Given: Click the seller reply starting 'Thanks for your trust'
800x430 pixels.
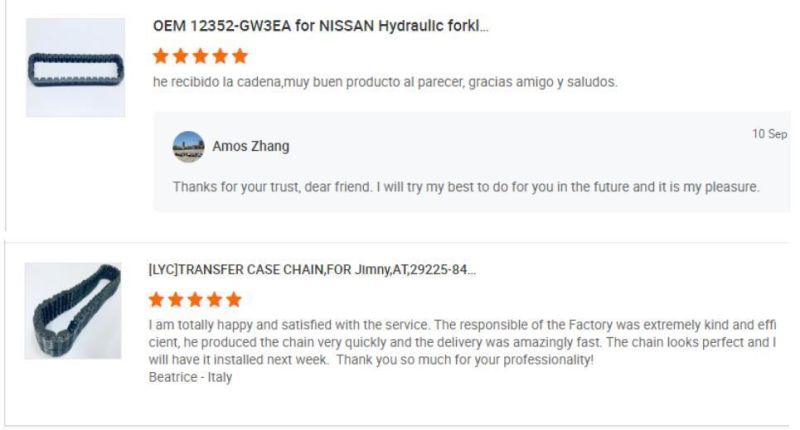Looking at the screenshot, I should coord(466,187).
